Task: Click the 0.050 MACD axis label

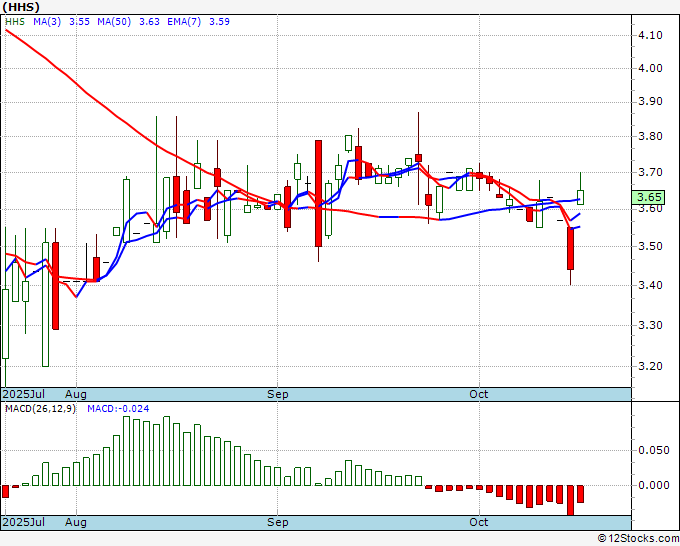Action: coord(654,450)
